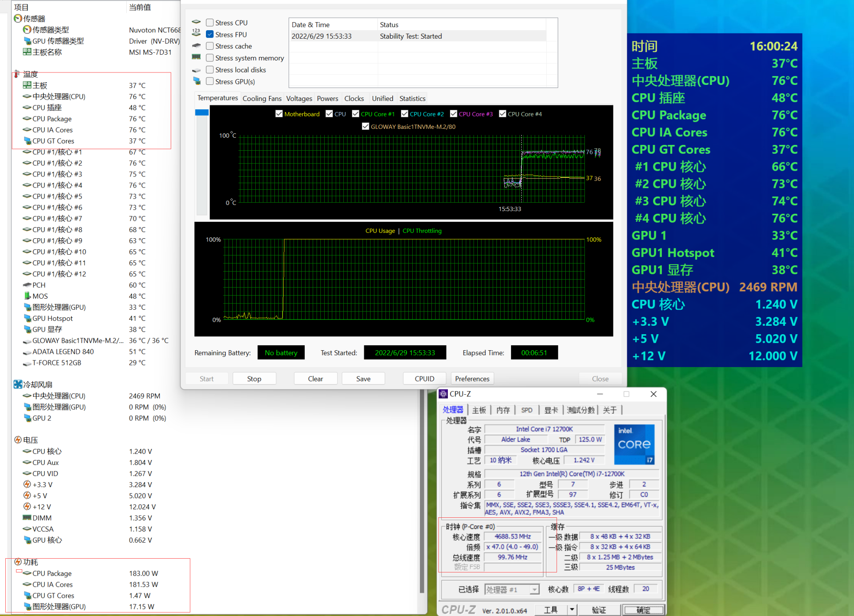Click the T-FORCE 512GB drive icon
This screenshot has width=854, height=616.
coord(27,363)
